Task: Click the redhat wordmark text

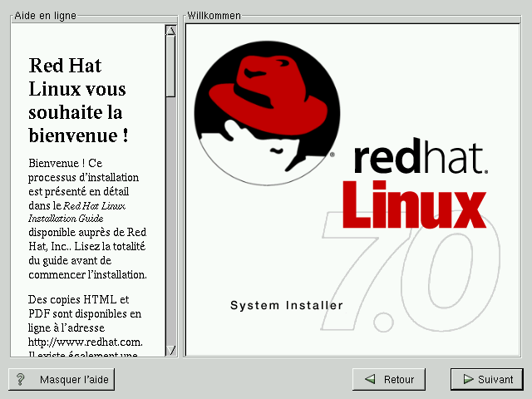Action: [420, 158]
